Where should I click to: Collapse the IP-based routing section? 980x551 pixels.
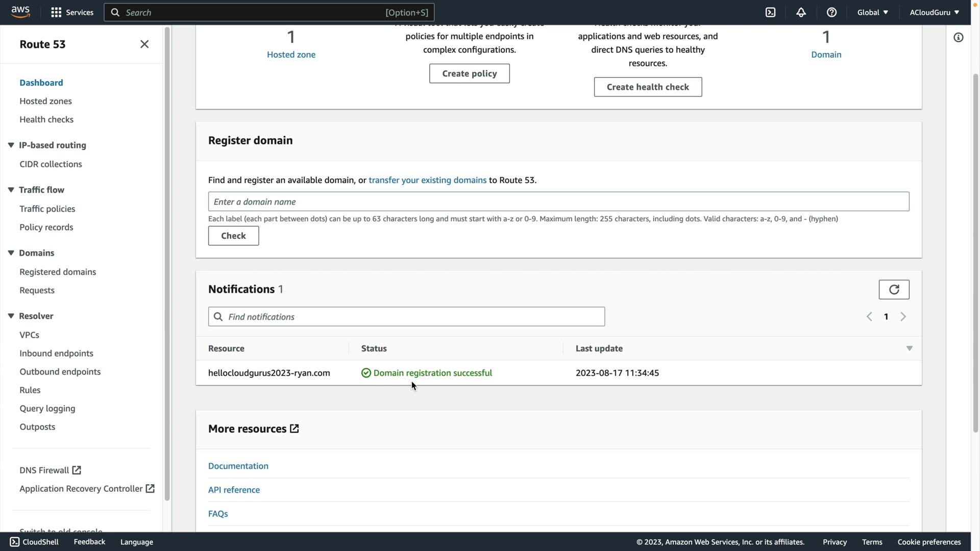[11, 145]
